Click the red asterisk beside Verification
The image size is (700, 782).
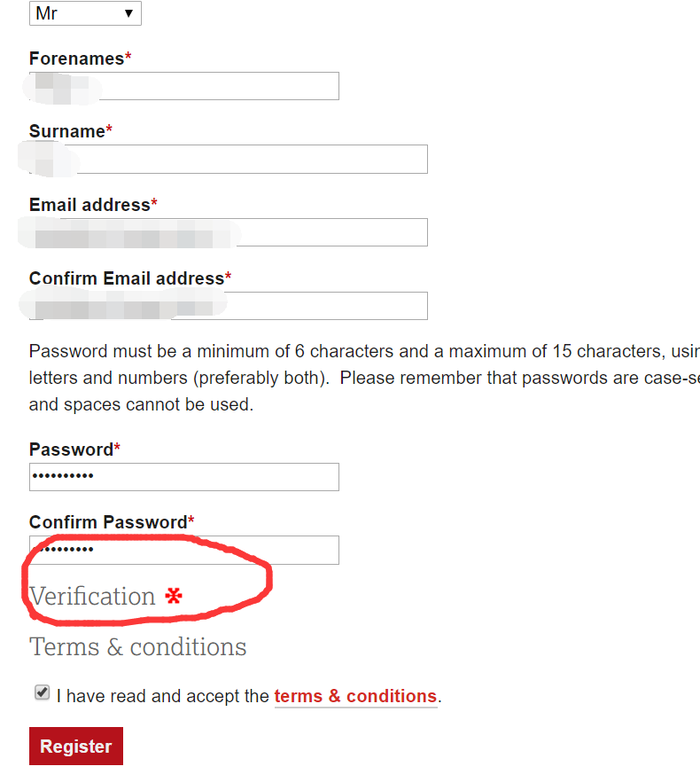coord(173,596)
